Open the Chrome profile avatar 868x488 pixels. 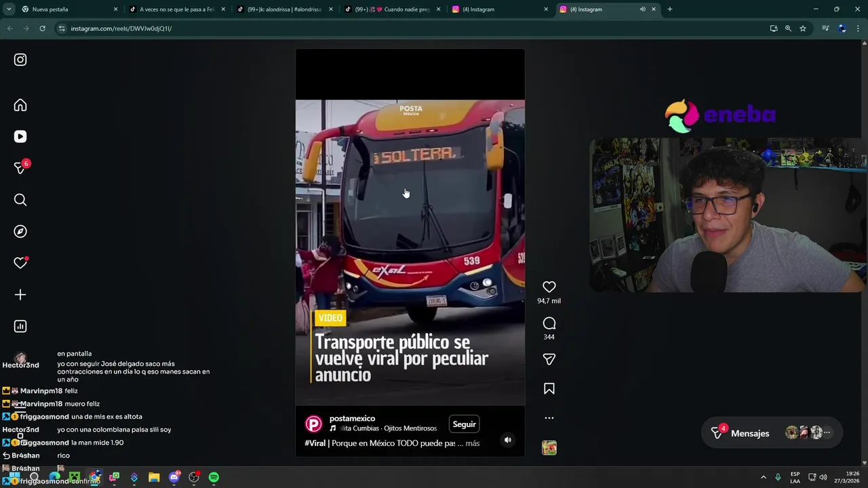click(842, 28)
